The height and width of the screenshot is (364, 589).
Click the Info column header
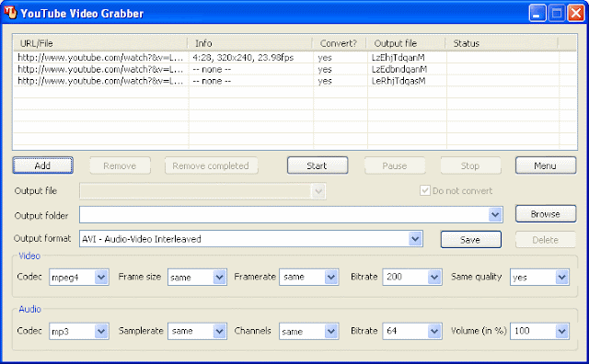250,43
